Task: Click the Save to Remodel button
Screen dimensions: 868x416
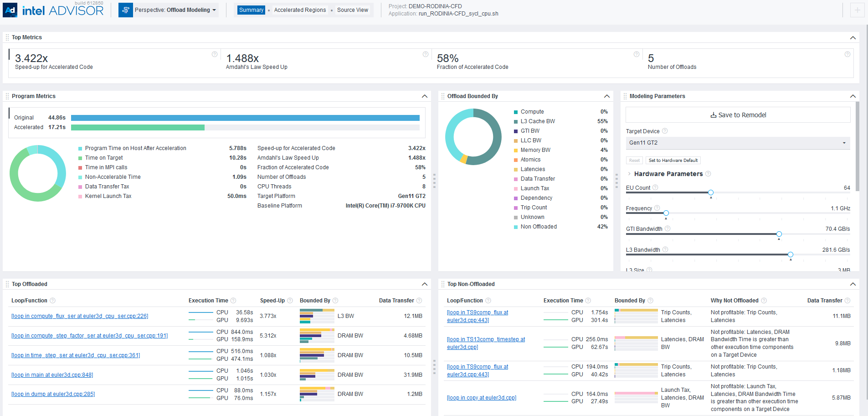Action: (x=738, y=115)
